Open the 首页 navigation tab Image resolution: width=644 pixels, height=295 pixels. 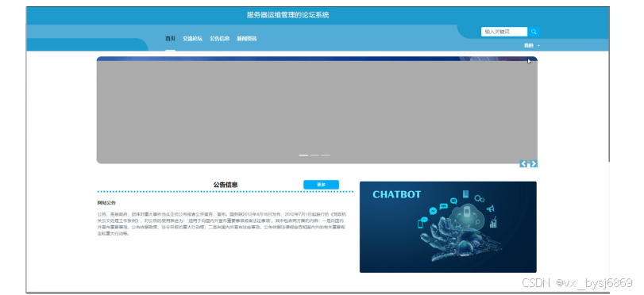point(170,39)
